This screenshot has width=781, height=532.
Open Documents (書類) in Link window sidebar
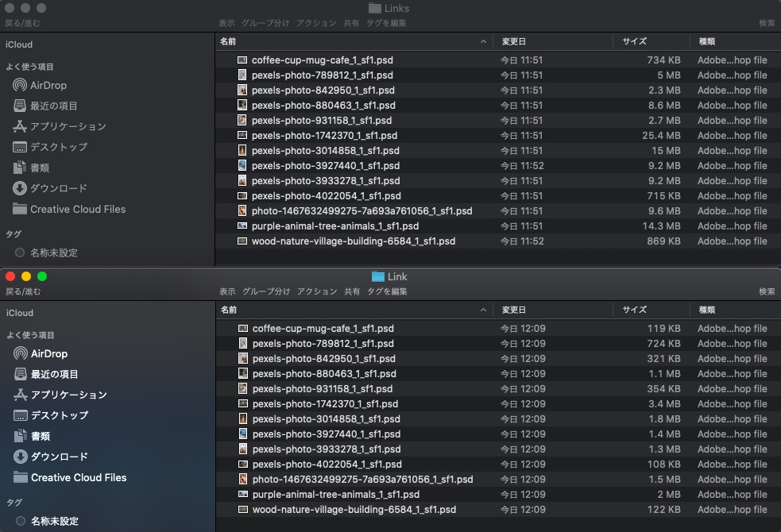[x=32, y=436]
